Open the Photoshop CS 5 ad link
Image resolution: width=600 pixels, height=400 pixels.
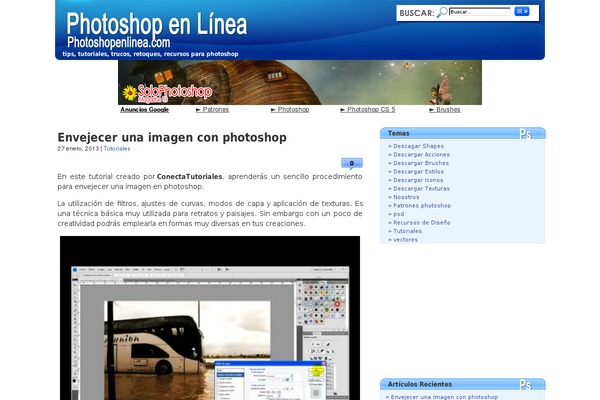pos(368,109)
